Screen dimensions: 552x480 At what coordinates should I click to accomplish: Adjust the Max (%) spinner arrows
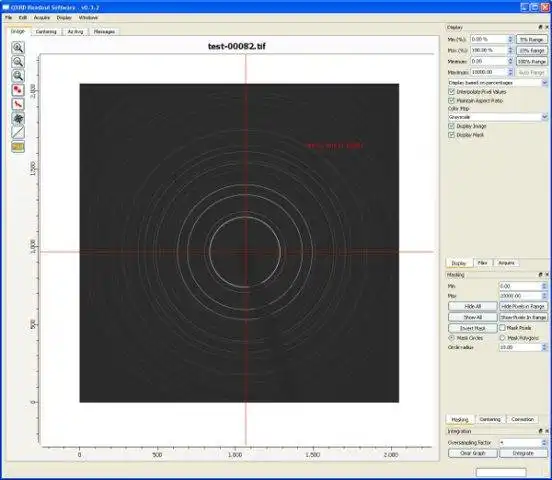coord(510,50)
